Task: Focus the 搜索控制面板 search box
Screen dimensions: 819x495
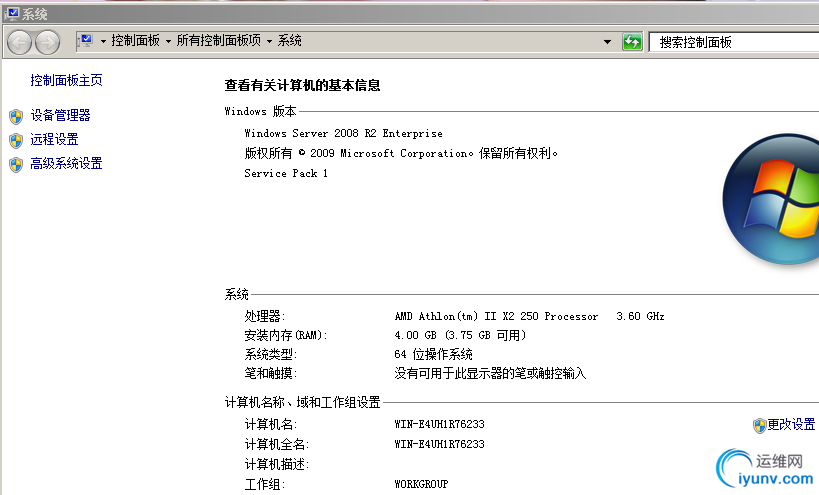Action: pyautogui.click(x=734, y=42)
